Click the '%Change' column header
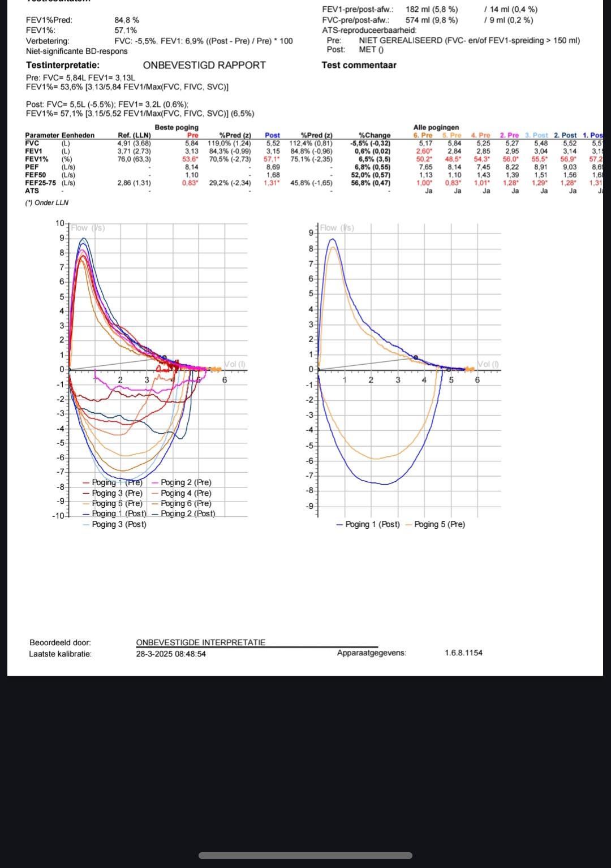Image resolution: width=611 pixels, height=868 pixels. coord(375,135)
